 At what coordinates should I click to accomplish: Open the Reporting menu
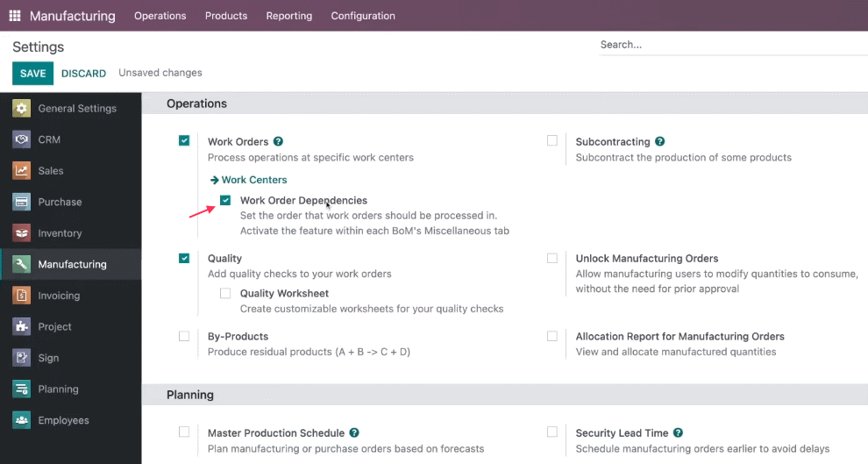[x=289, y=16]
